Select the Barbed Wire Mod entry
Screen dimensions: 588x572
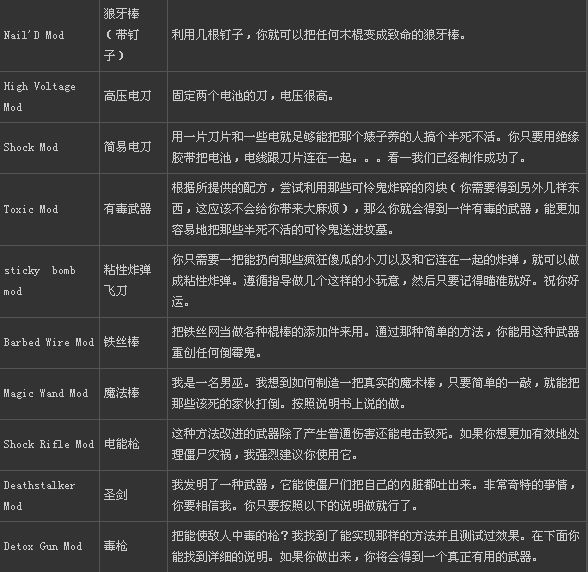point(49,342)
